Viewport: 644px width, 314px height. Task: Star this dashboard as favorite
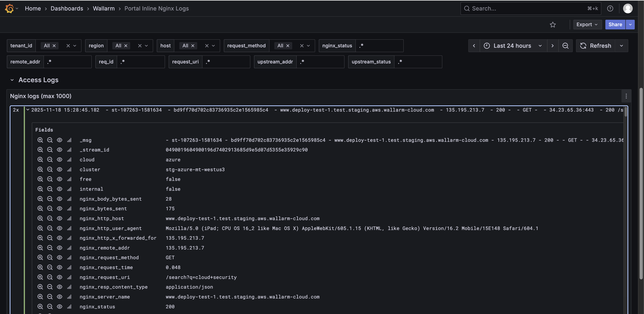pos(552,25)
